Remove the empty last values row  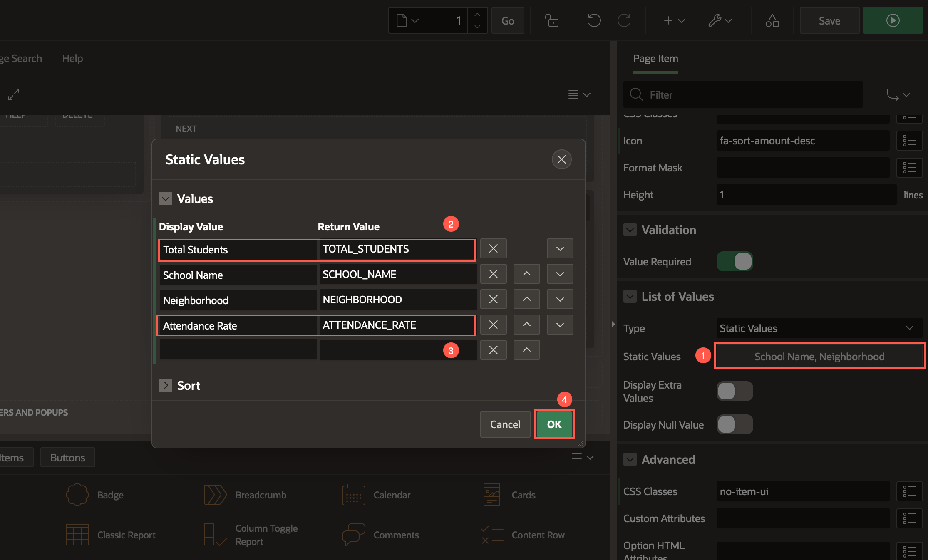tap(493, 350)
